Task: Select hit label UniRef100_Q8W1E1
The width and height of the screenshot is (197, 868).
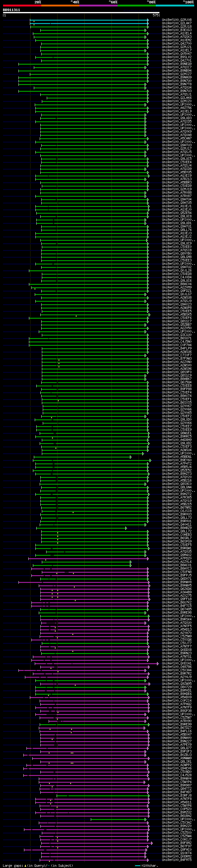Action: 177,433
